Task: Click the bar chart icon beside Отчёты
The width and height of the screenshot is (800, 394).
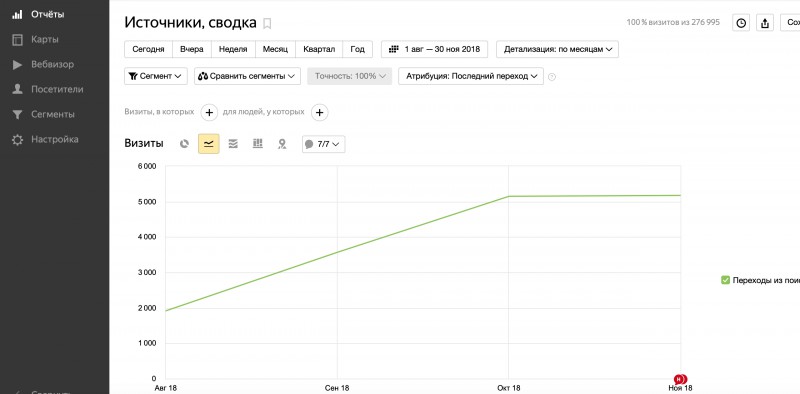Action: pyautogui.click(x=17, y=14)
